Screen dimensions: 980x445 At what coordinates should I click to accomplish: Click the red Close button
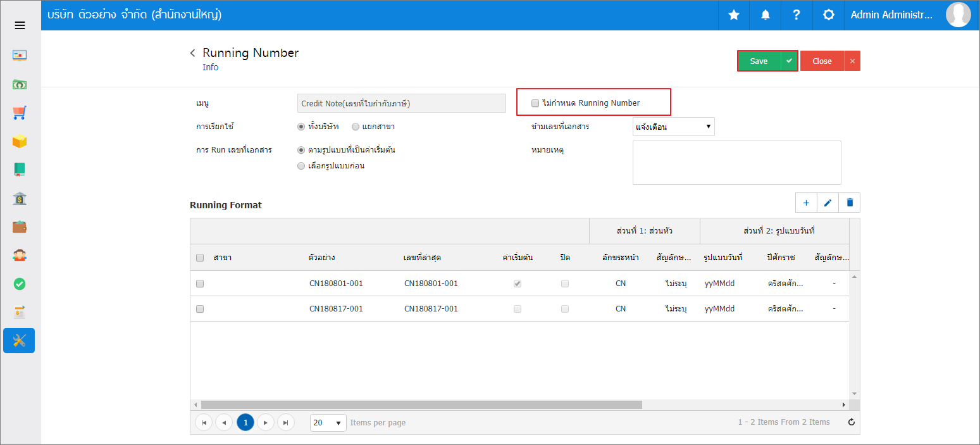coord(822,61)
